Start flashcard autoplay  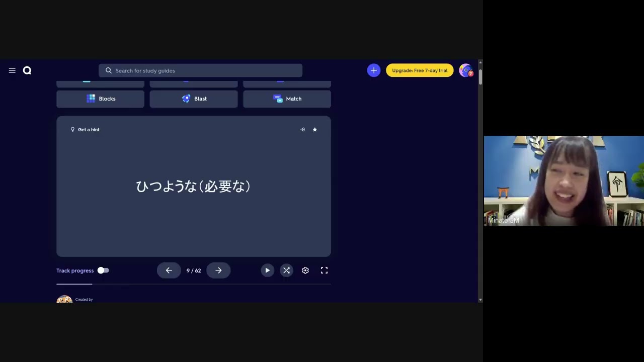click(267, 270)
